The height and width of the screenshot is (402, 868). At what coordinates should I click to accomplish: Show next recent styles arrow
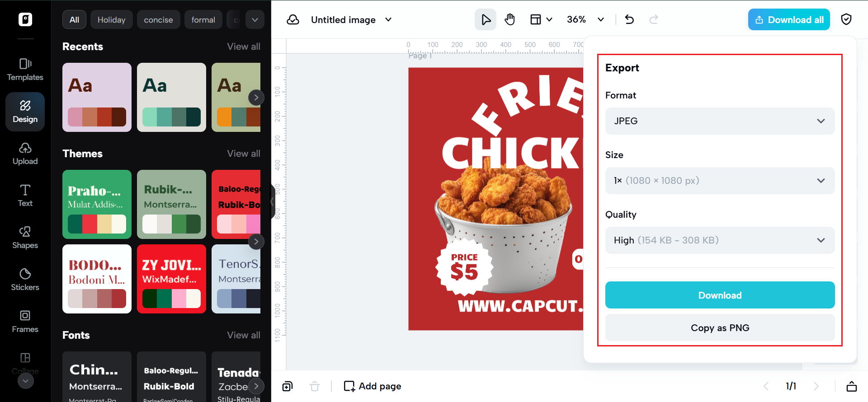[x=256, y=98]
